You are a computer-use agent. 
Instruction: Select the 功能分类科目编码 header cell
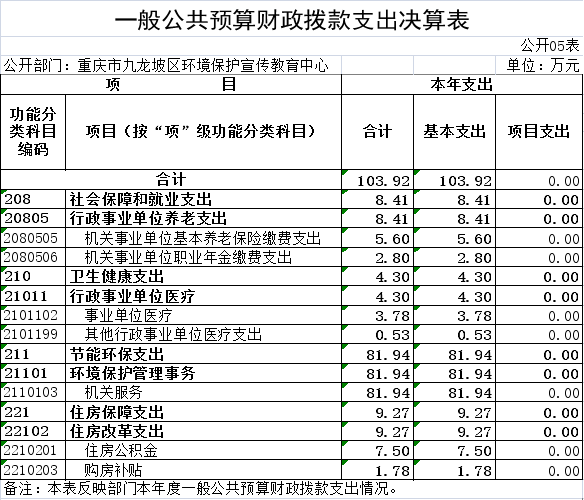pyautogui.click(x=33, y=132)
